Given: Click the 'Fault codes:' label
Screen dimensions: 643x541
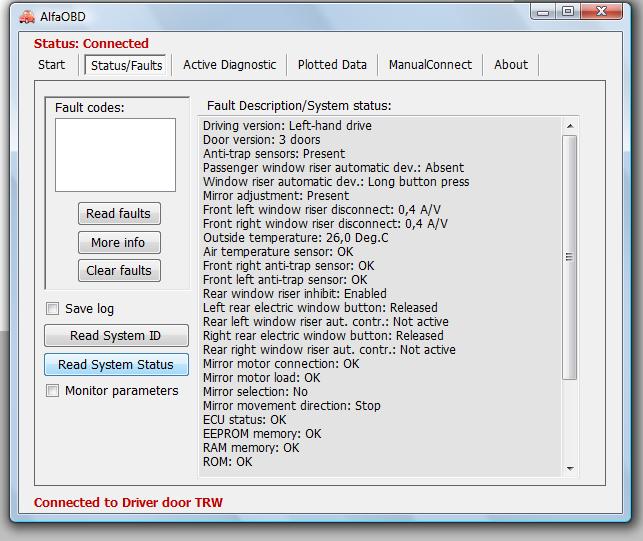Looking at the screenshot, I should pos(89,107).
